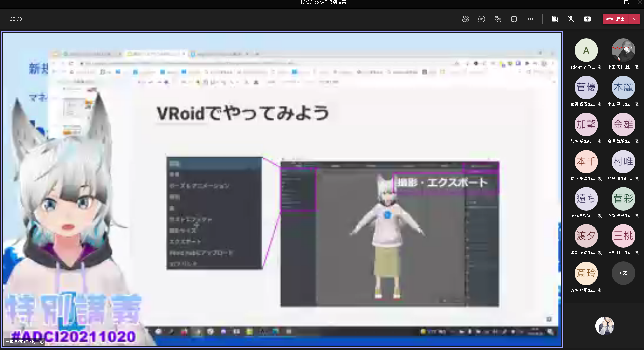This screenshot has height=350, width=644.
Task: Select the 木麗 participant avatar
Action: [623, 87]
